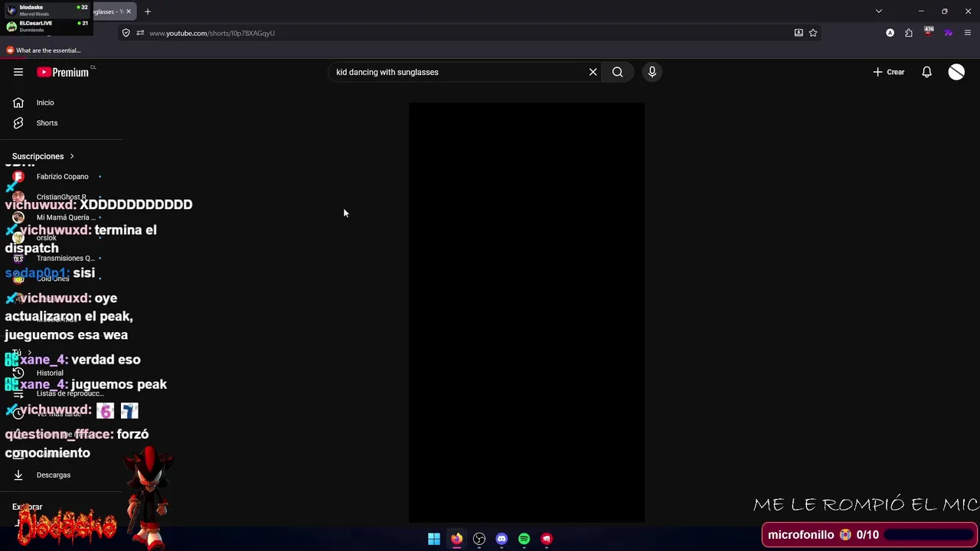Focus the Firefox URL address bar
The height and width of the screenshot is (551, 980).
[469, 33]
